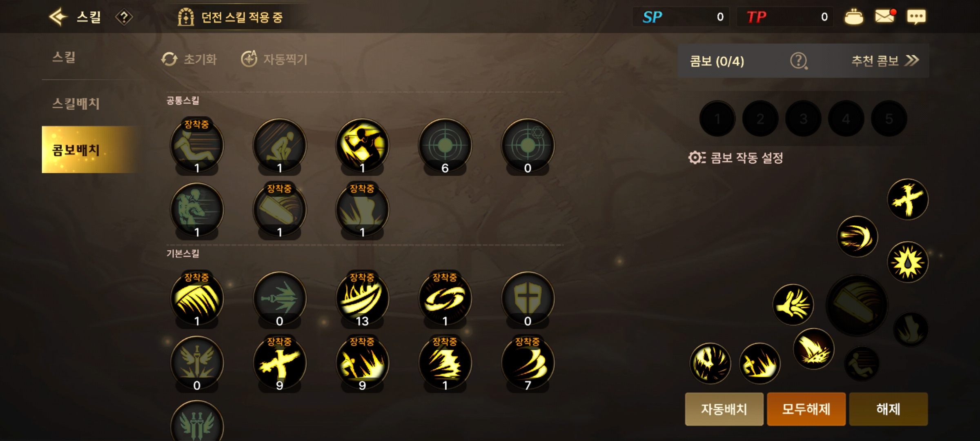
Task: Open 콤보 작동 설정 combo settings
Action: [736, 158]
